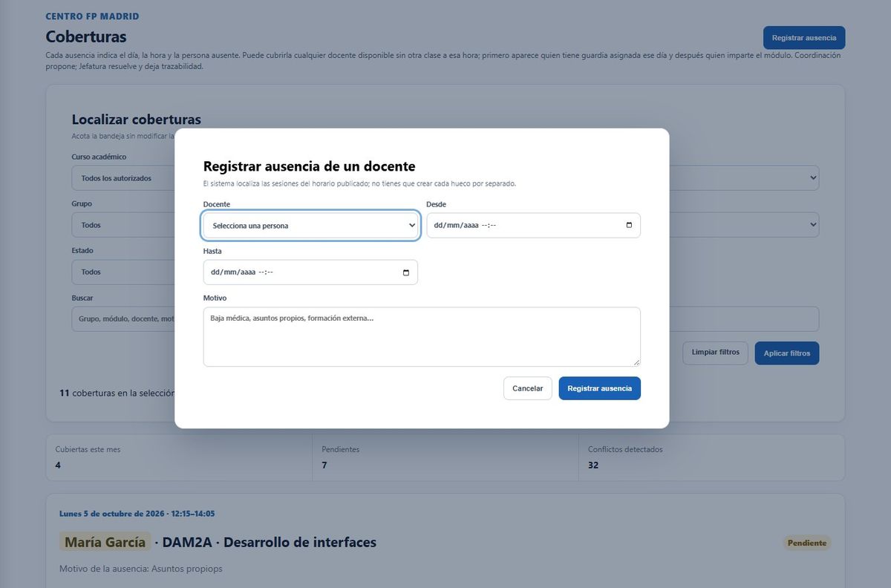Screen dimensions: 891x588
Task: Click Conflictos detectados count card
Action: point(711,457)
